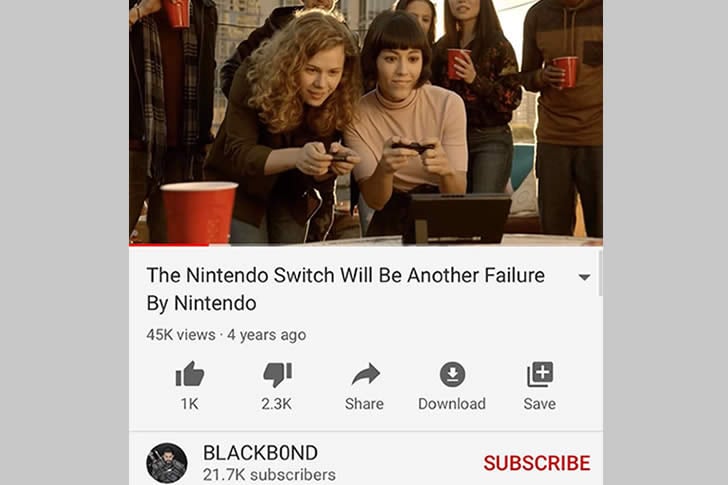Click the thumbs up like icon
The height and width of the screenshot is (485, 728).
[190, 374]
